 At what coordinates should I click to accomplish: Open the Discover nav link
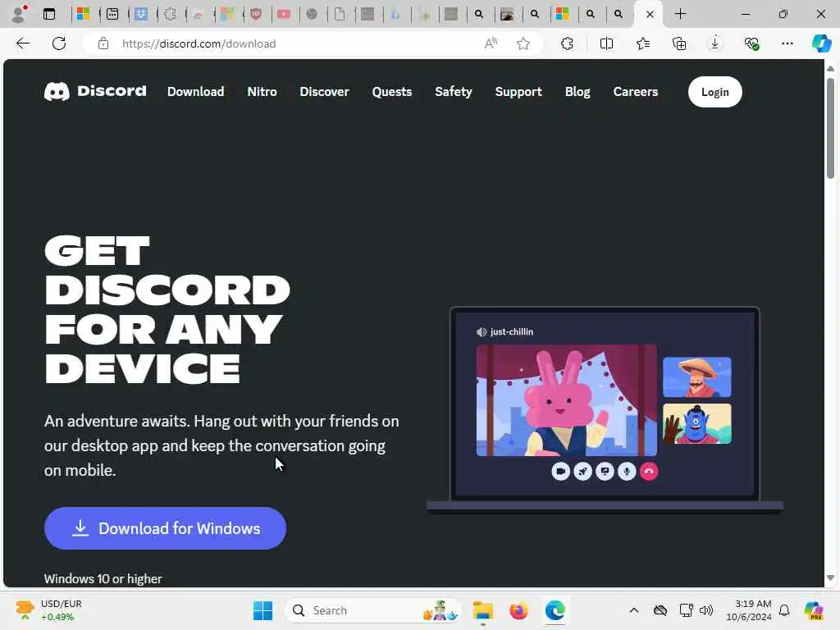point(324,92)
